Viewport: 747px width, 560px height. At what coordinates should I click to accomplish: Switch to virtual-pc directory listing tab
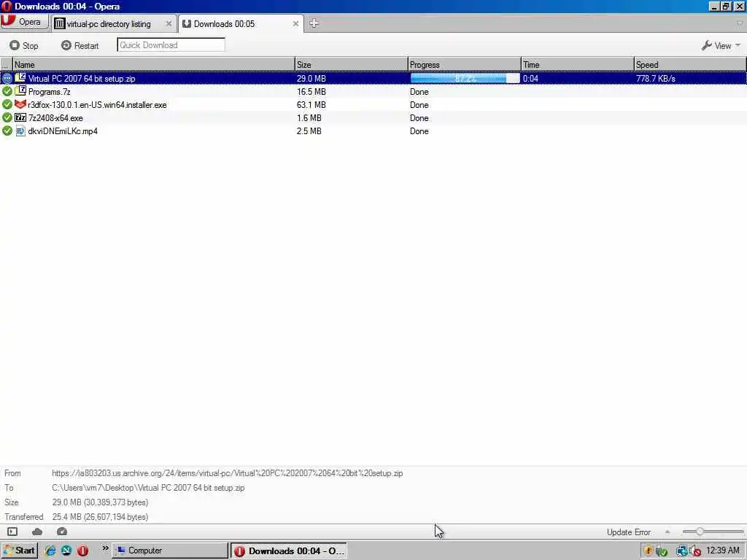[x=109, y=24]
